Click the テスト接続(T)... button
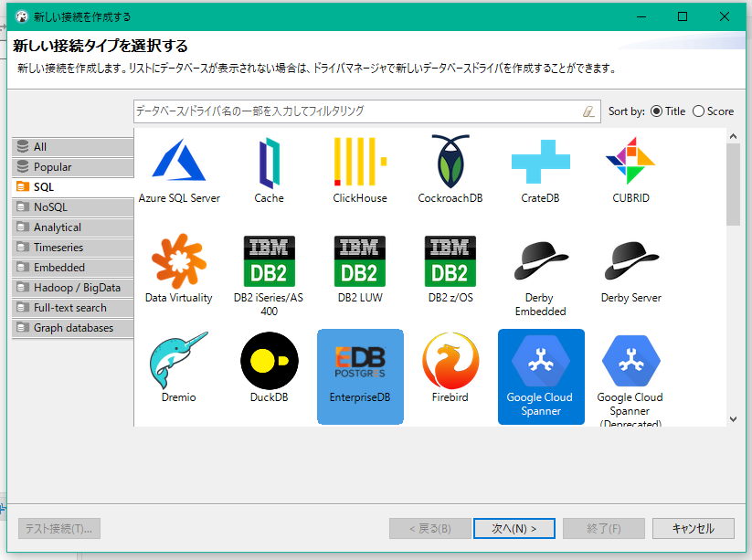The height and width of the screenshot is (560, 752). click(x=59, y=528)
